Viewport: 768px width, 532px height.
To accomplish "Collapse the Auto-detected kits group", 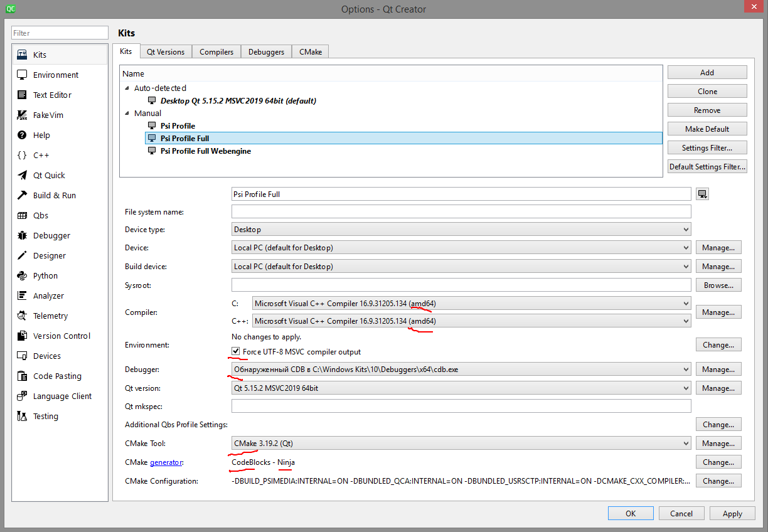I will (127, 88).
